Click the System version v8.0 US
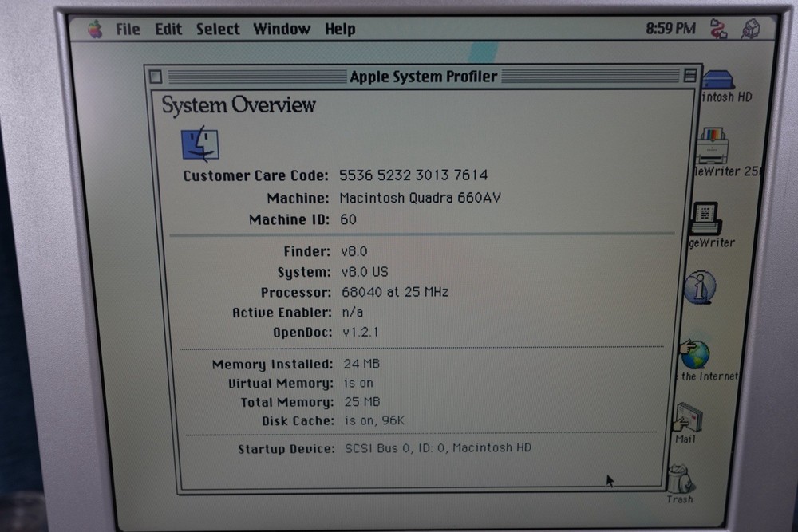 365,272
